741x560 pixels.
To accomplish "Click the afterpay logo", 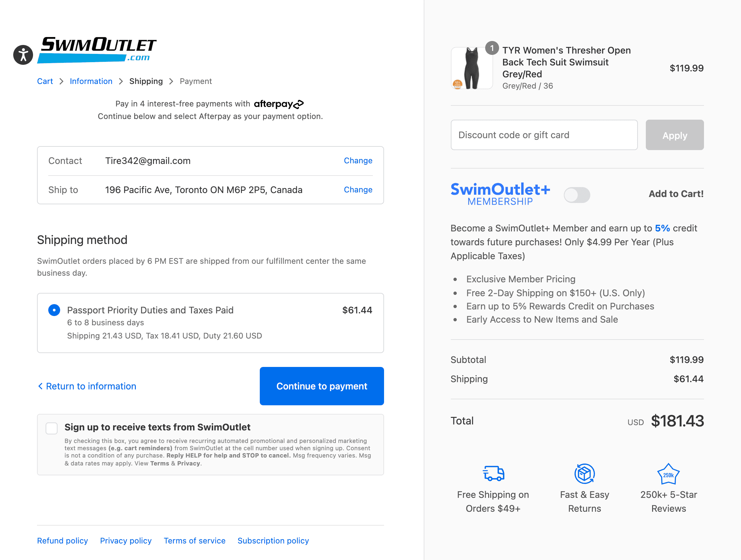I will [x=279, y=104].
